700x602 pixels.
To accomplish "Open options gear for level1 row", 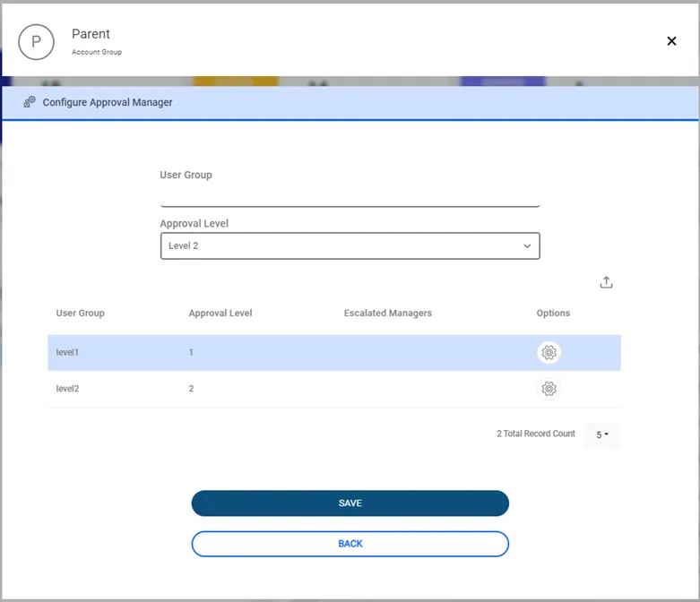I will coord(549,353).
